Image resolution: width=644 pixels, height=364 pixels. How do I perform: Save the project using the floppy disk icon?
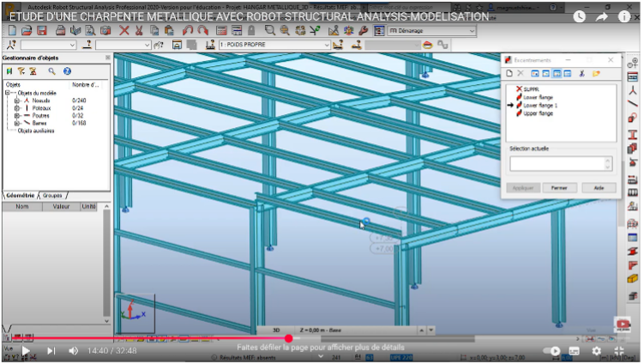(x=41, y=30)
